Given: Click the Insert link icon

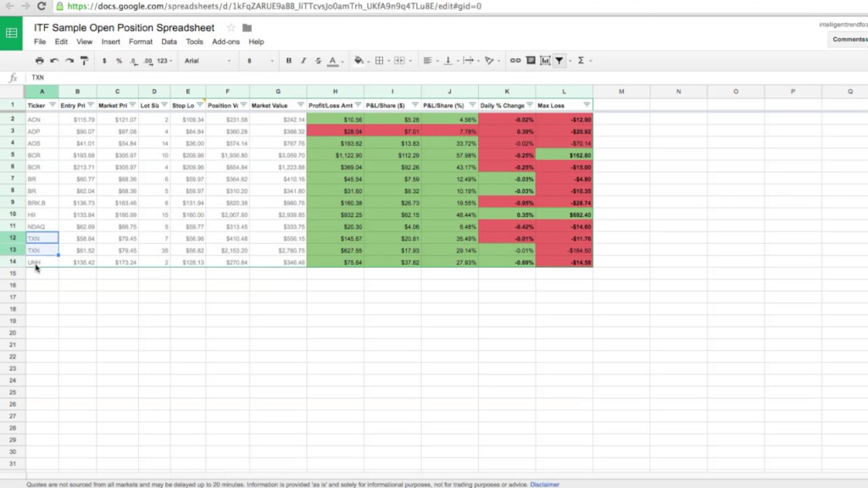Looking at the screenshot, I should tap(515, 60).
